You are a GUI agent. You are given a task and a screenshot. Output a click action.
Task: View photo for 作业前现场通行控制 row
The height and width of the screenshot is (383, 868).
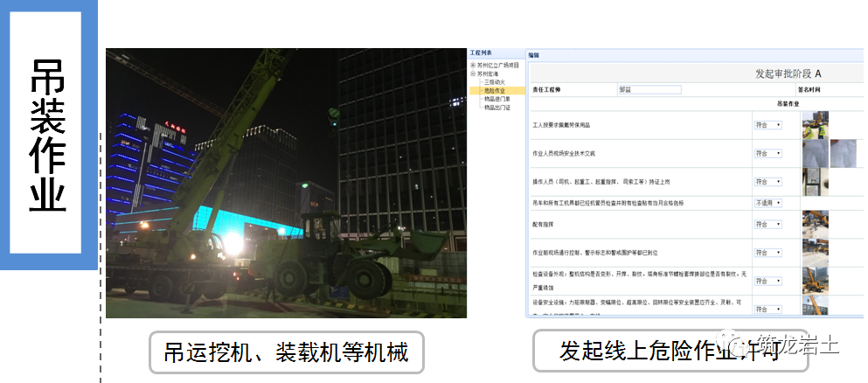(x=816, y=253)
